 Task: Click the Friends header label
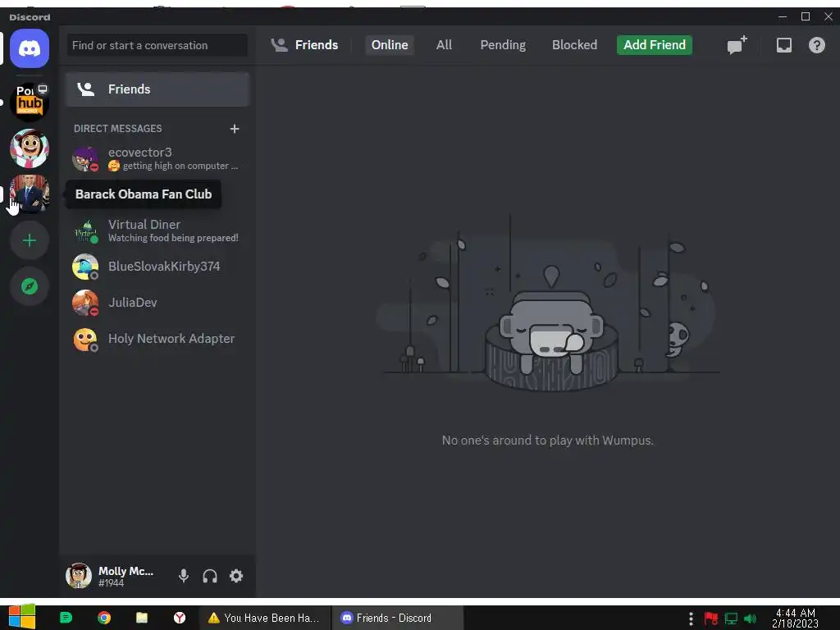(x=316, y=45)
